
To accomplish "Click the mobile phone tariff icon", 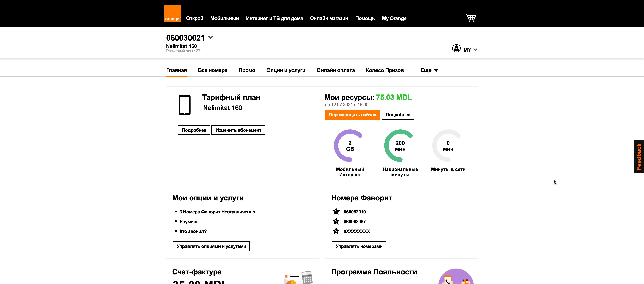I will pos(184,105).
